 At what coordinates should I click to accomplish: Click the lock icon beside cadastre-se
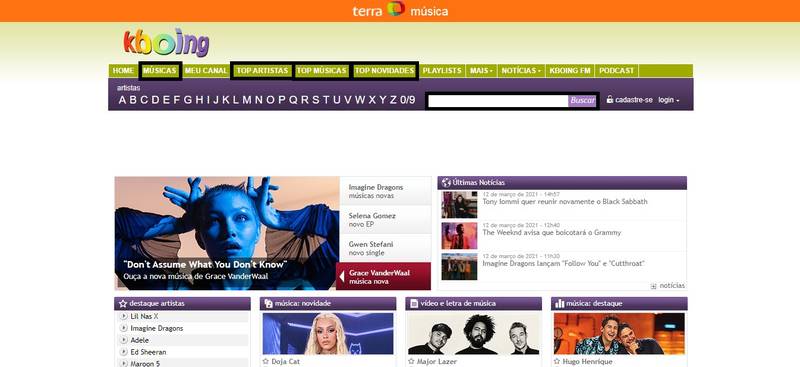610,100
